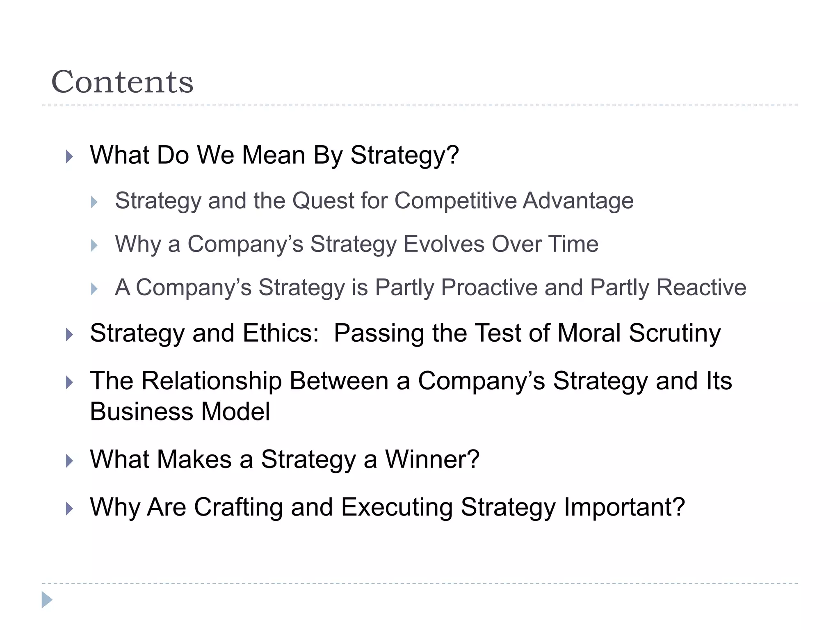840x630 pixels.
Task: Click the 'What Do We Mean By Strategy?' heading
Action: pyautogui.click(x=274, y=155)
